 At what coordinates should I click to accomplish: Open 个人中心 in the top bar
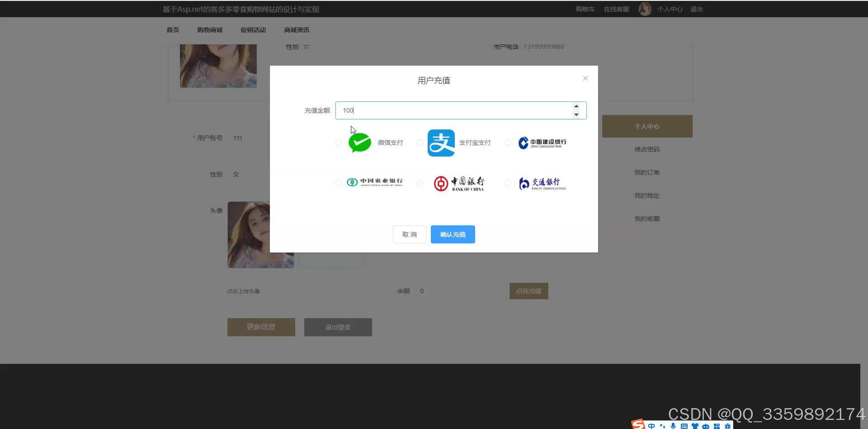[x=670, y=9]
